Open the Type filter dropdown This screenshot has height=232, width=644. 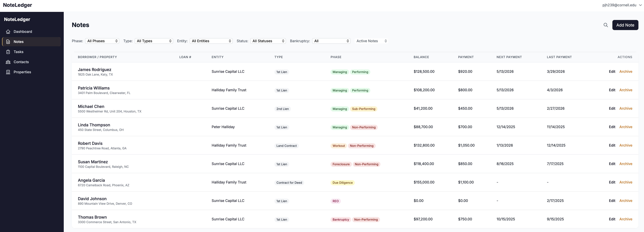click(x=154, y=41)
